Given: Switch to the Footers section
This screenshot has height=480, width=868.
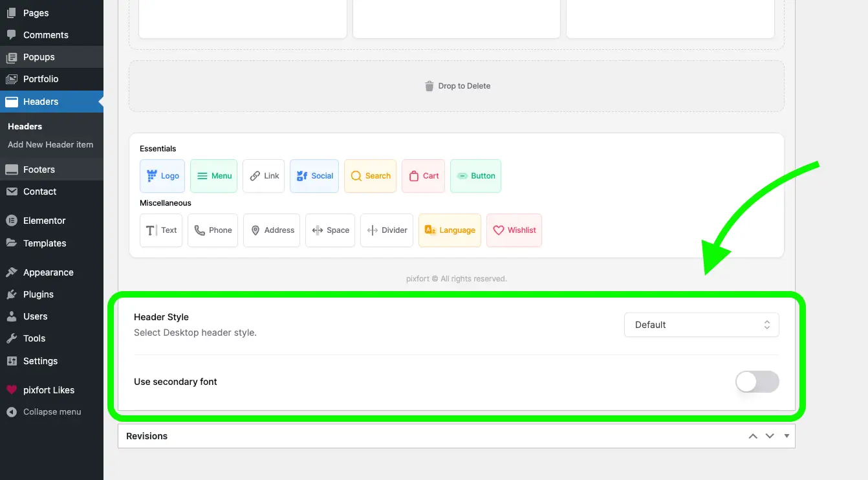Looking at the screenshot, I should pyautogui.click(x=39, y=169).
